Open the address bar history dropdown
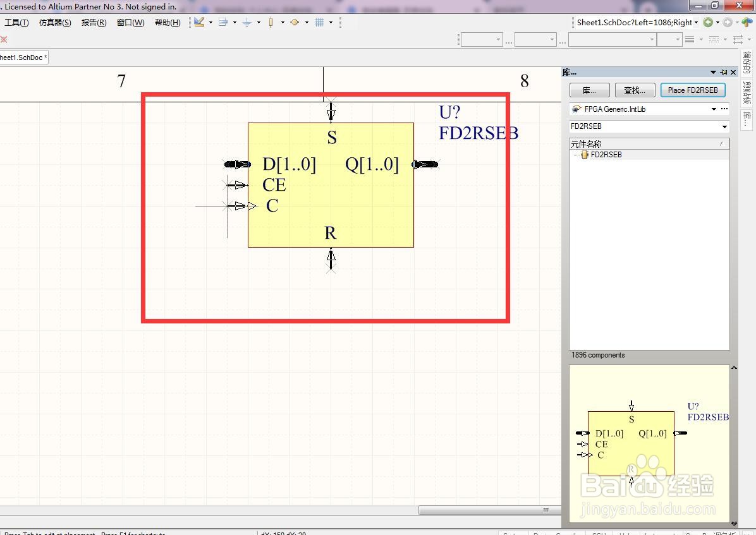756x535 pixels. point(696,22)
